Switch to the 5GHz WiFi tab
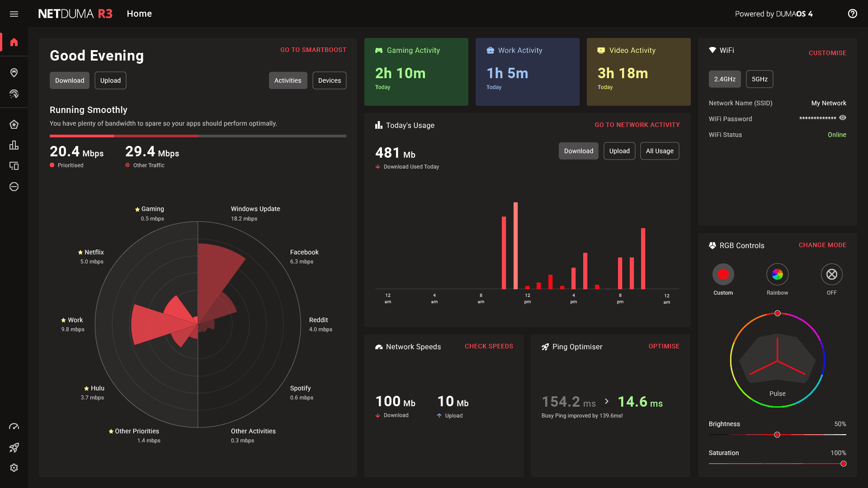Image resolution: width=868 pixels, height=488 pixels. 759,79
